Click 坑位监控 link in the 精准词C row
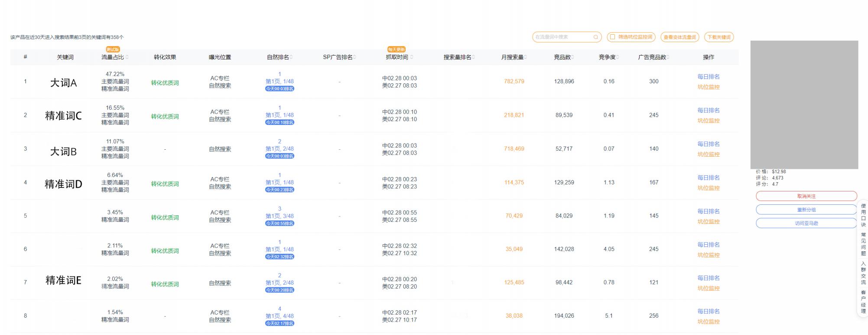The width and height of the screenshot is (868, 335). click(x=708, y=121)
